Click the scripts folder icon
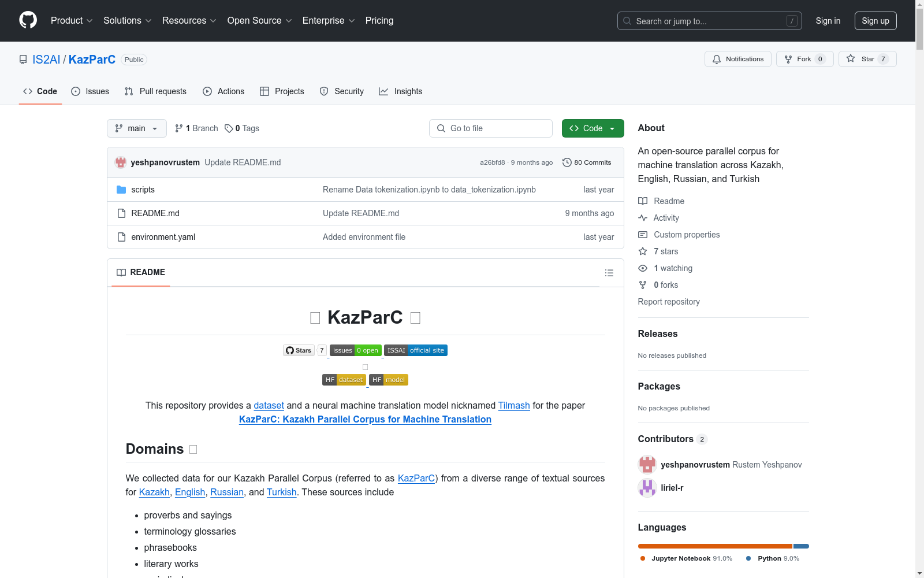Image resolution: width=924 pixels, height=578 pixels. [121, 190]
